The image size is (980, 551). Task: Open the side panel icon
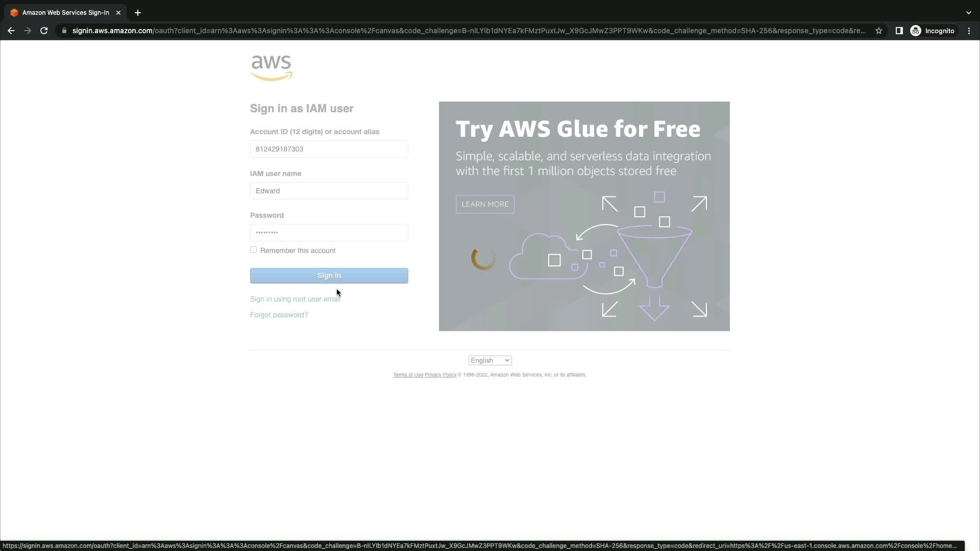click(x=899, y=31)
